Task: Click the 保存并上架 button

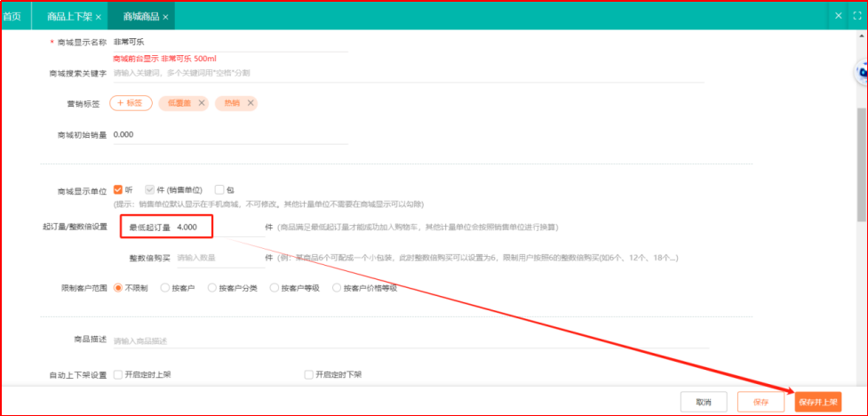Action: tap(817, 402)
